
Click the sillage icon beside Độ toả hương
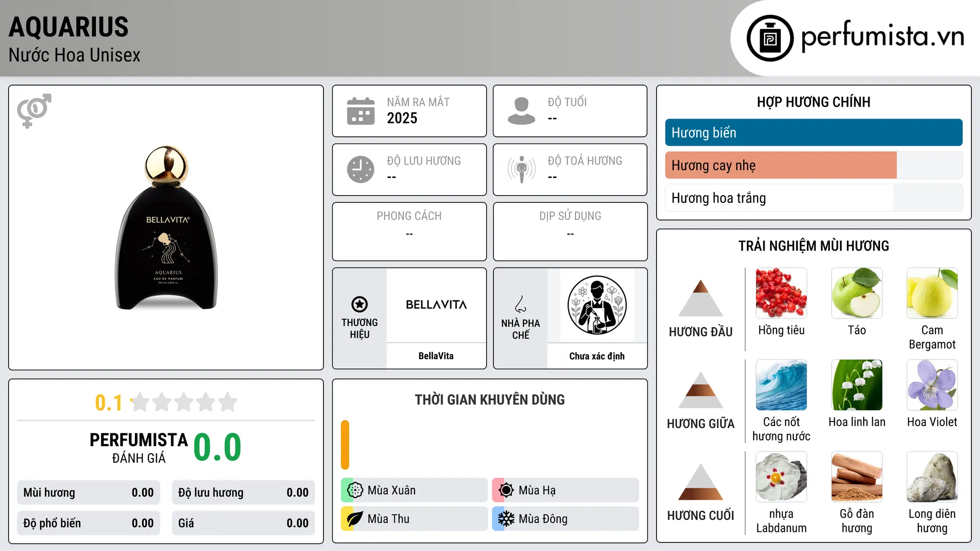pos(522,169)
